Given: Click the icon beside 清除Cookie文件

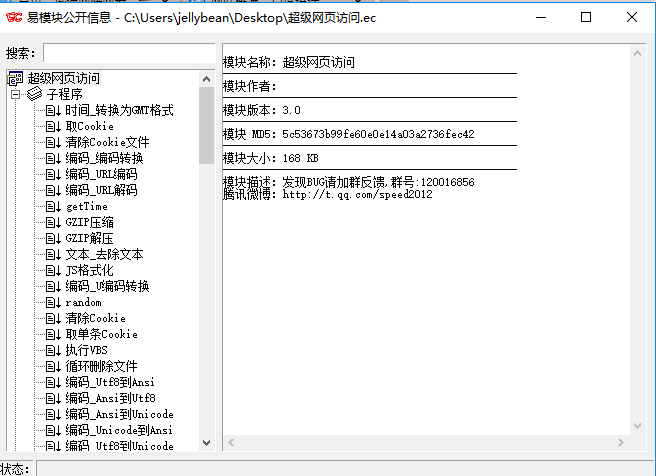Looking at the screenshot, I should pyautogui.click(x=53, y=142).
